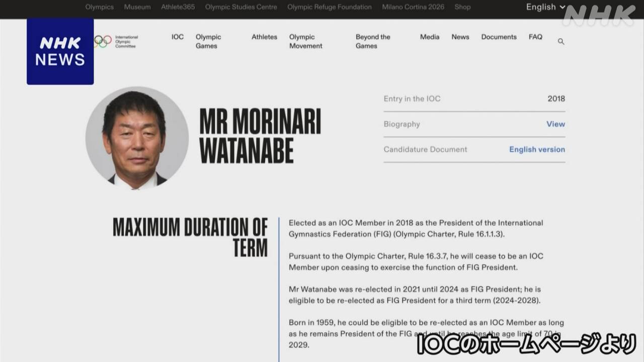The height and width of the screenshot is (362, 644).
Task: Click the 'Candidature Document' label
Action: (x=425, y=149)
